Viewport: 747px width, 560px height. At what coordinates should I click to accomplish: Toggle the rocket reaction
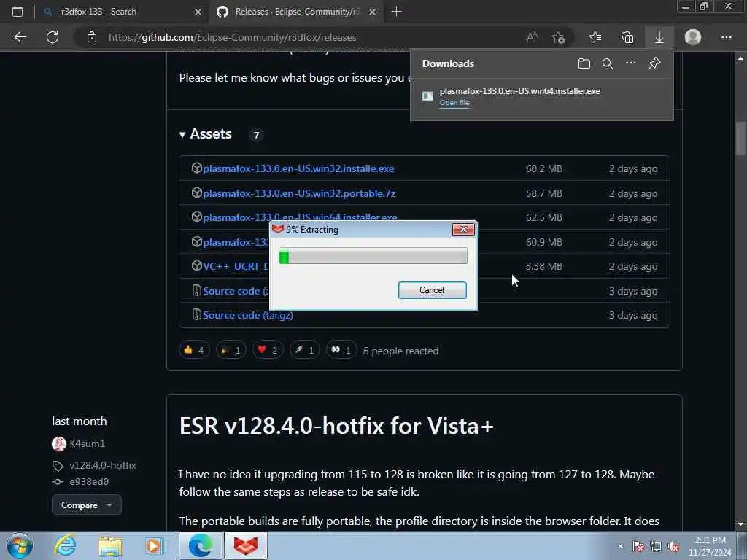click(x=304, y=350)
